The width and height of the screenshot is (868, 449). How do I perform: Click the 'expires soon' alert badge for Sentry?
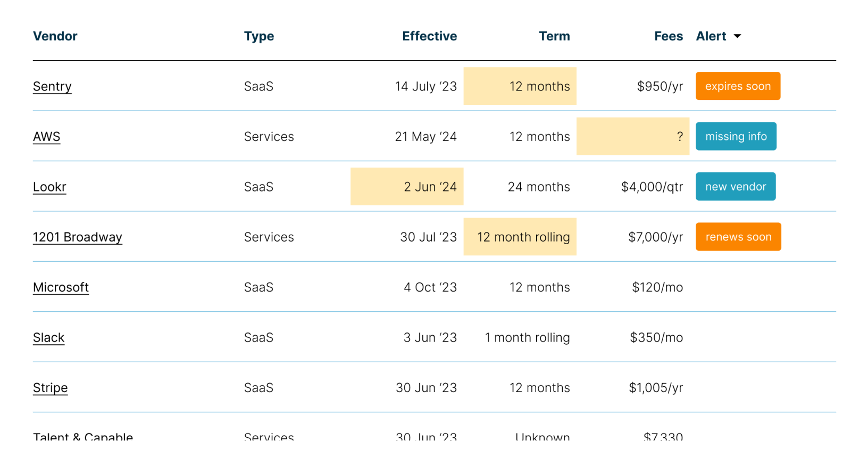pyautogui.click(x=738, y=86)
